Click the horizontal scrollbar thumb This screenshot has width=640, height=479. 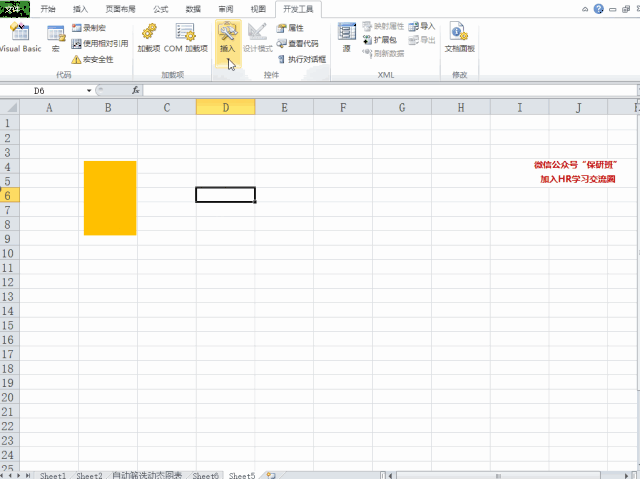(x=498, y=476)
